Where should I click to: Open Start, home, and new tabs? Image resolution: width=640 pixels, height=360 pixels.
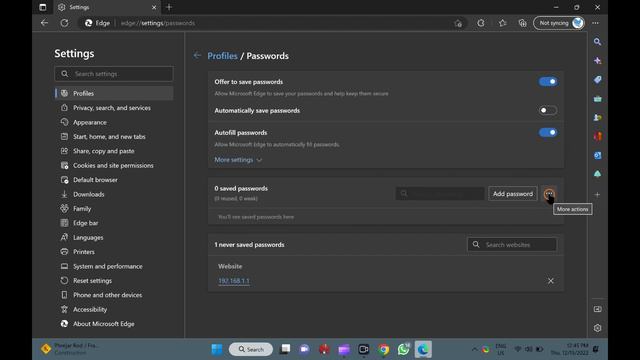coord(109,137)
